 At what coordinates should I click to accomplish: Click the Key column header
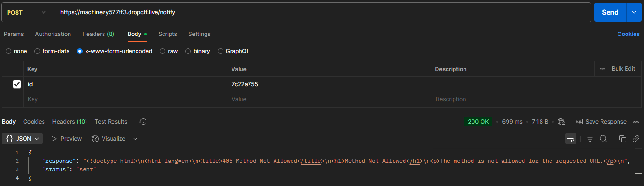33,69
